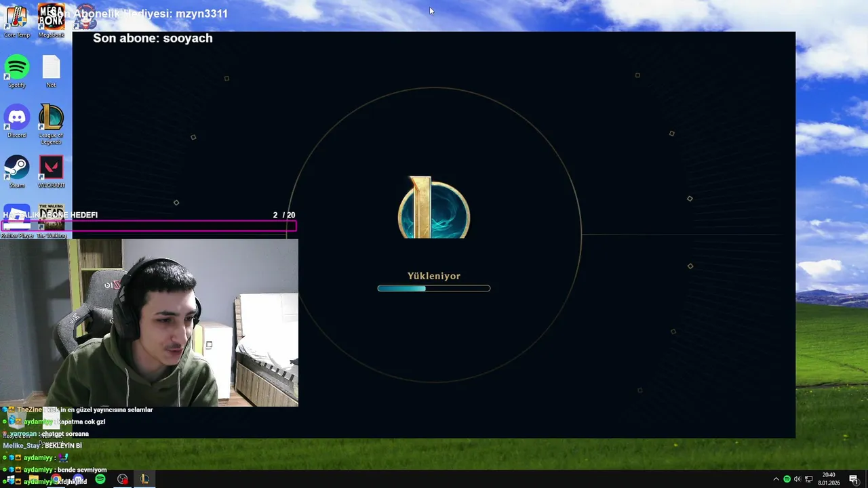868x488 pixels.
Task: Select the League of Legends desktop shortcut
Action: pyautogui.click(x=51, y=124)
